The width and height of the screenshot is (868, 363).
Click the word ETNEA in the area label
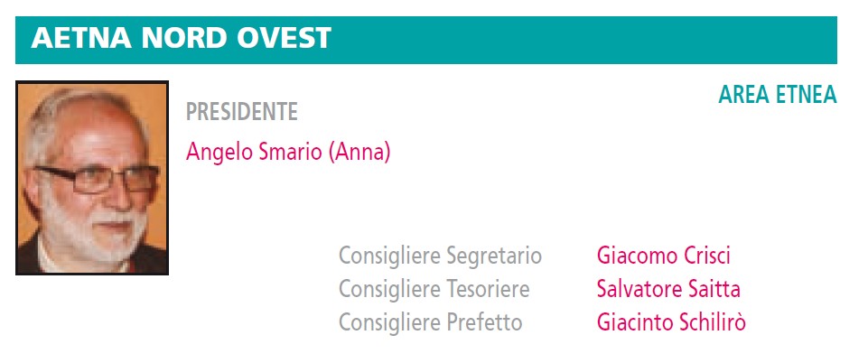pyautogui.click(x=807, y=95)
